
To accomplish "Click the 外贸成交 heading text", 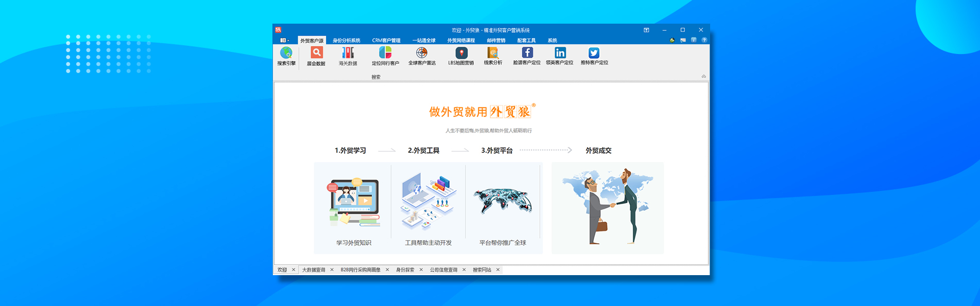I will (x=598, y=151).
